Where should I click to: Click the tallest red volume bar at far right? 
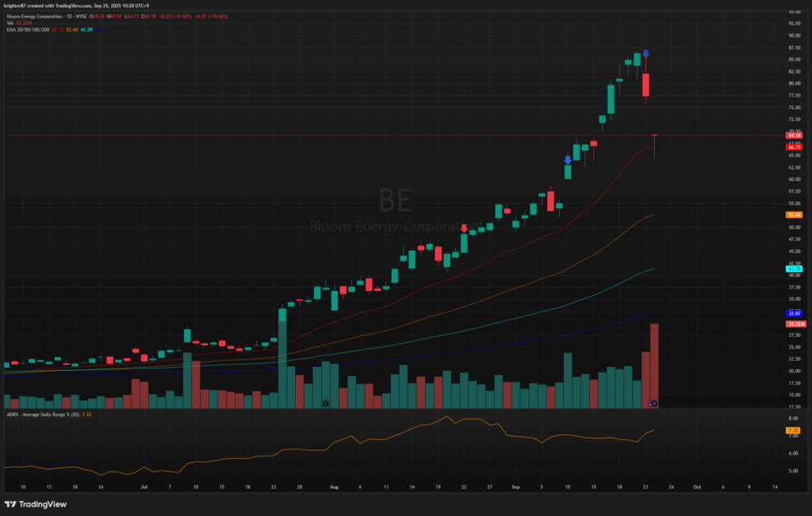pyautogui.click(x=654, y=366)
